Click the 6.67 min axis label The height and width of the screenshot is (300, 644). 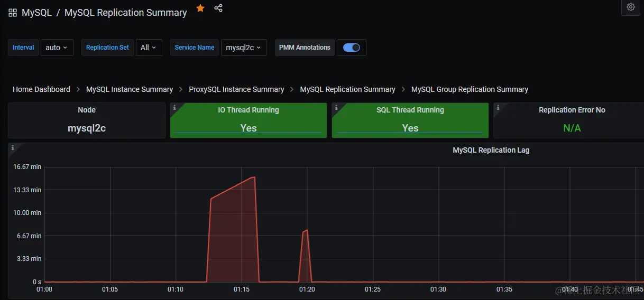(x=29, y=236)
